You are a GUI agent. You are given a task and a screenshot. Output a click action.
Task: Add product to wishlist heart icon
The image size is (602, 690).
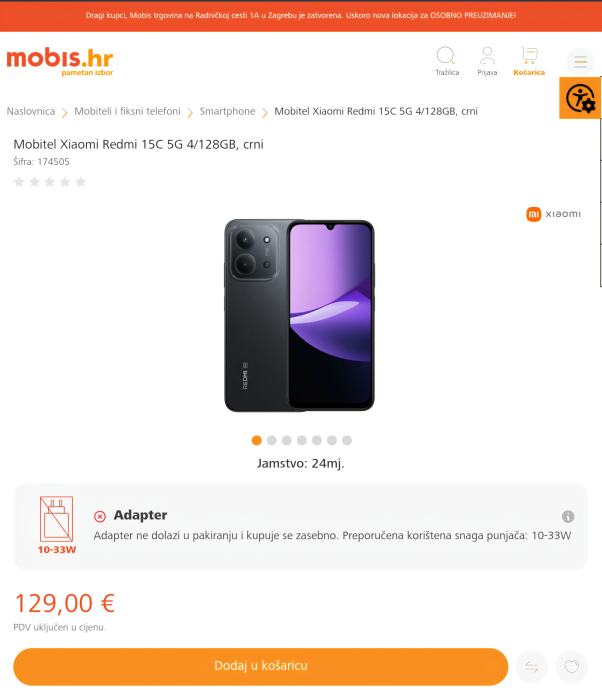(572, 667)
